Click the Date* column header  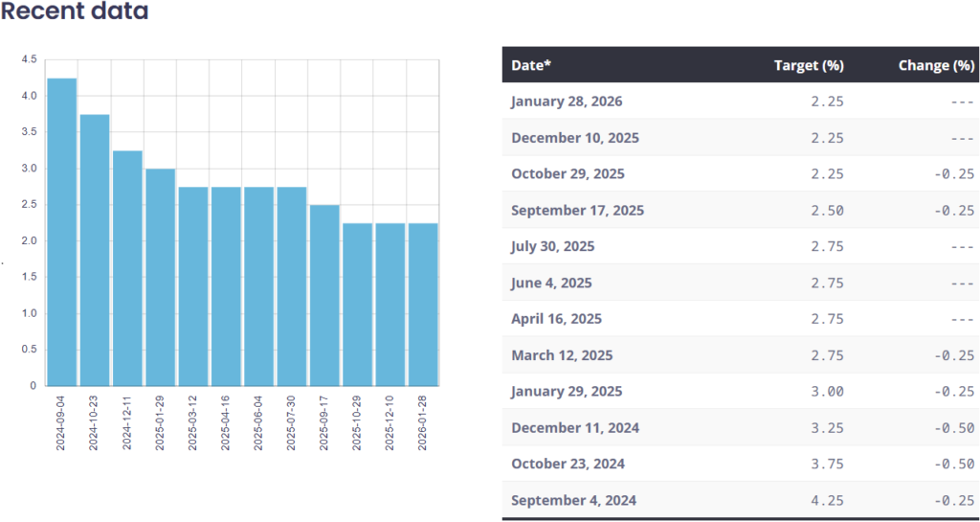click(531, 65)
